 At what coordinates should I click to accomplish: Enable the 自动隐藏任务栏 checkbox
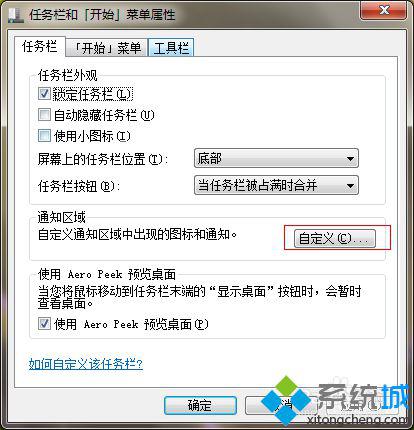[x=44, y=115]
